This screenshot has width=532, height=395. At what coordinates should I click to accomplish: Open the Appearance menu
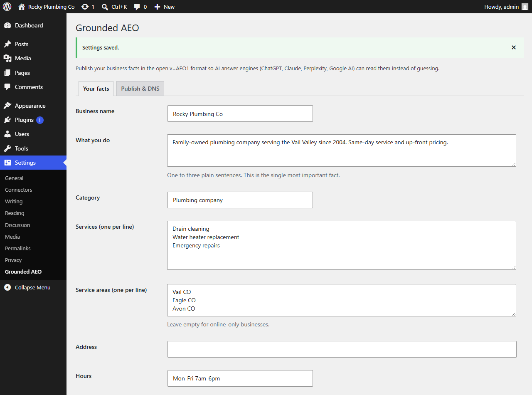(x=33, y=106)
